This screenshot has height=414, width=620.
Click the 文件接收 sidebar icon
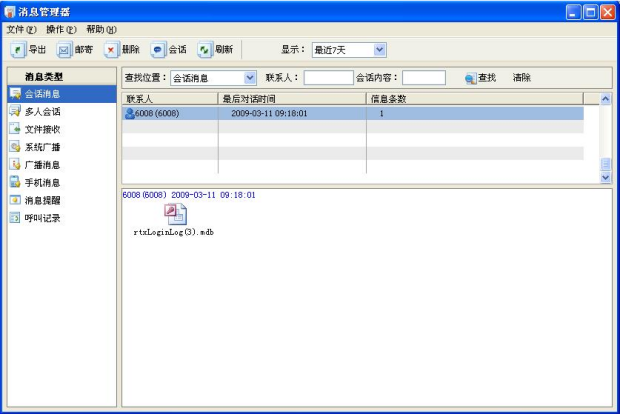tap(15, 129)
